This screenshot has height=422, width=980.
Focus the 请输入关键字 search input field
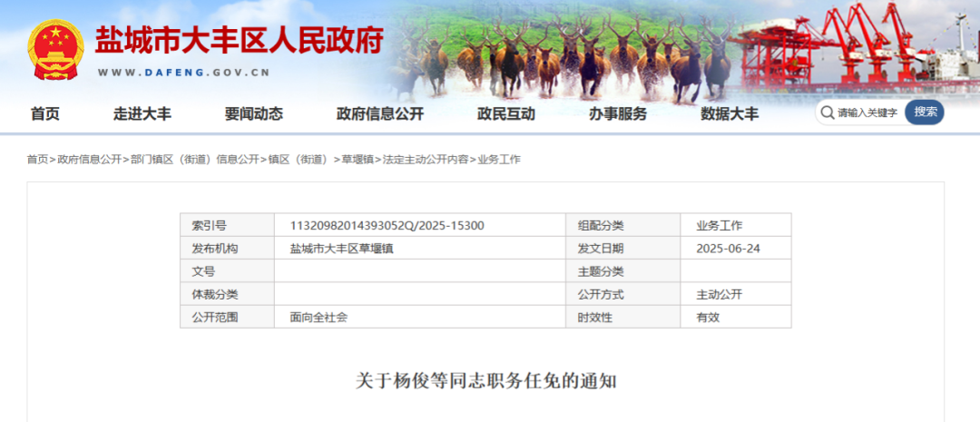click(867, 113)
